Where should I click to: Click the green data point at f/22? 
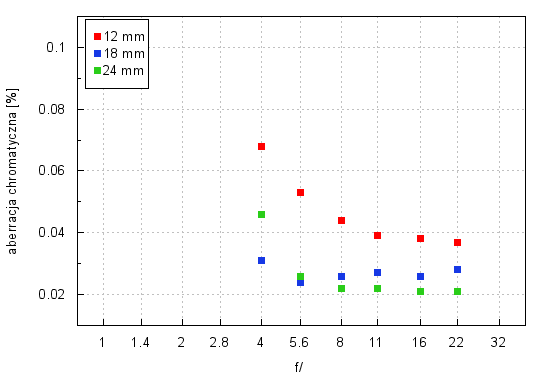[457, 291]
